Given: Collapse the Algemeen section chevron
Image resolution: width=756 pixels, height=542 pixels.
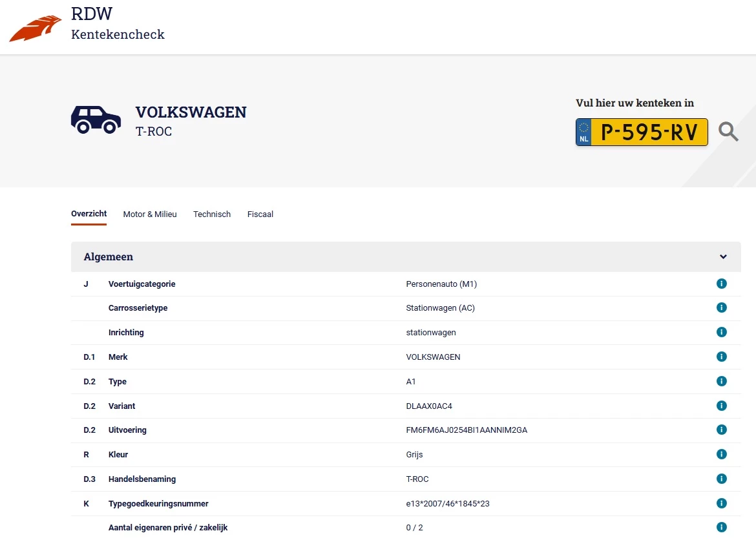Looking at the screenshot, I should (x=723, y=256).
